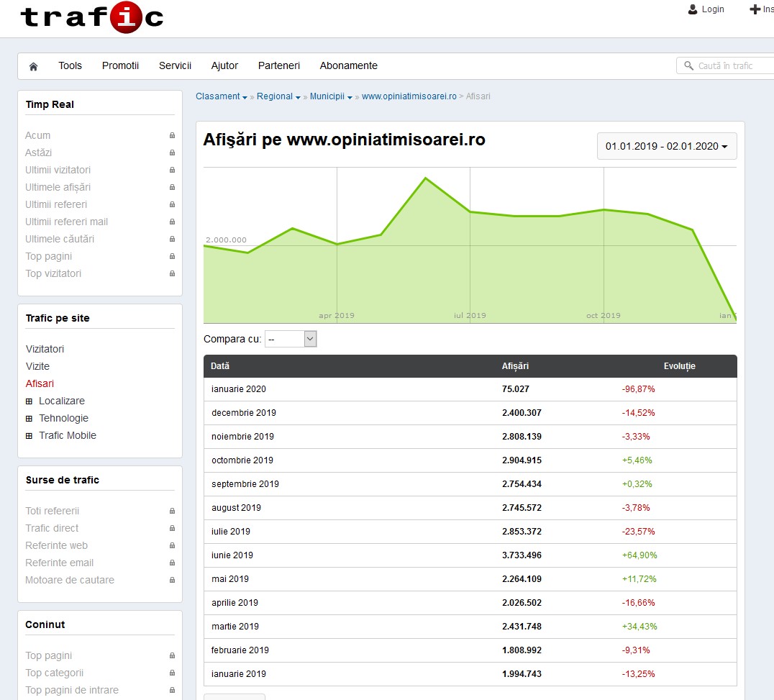The height and width of the screenshot is (700, 774).
Task: Open www.opiniatimisoarei.ro breadcrumb link
Action: (409, 96)
